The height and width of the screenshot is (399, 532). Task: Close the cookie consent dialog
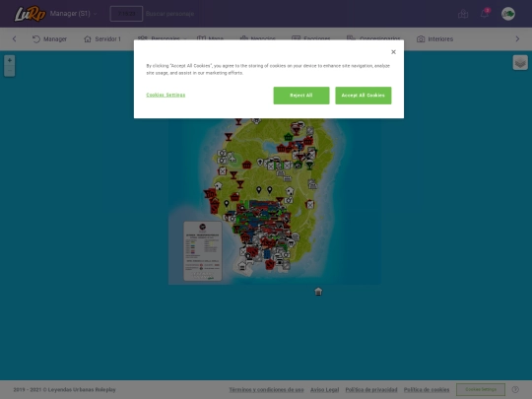click(393, 52)
